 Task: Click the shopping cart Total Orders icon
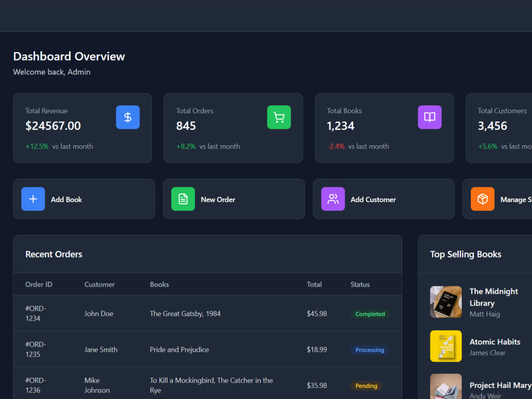coord(279,117)
